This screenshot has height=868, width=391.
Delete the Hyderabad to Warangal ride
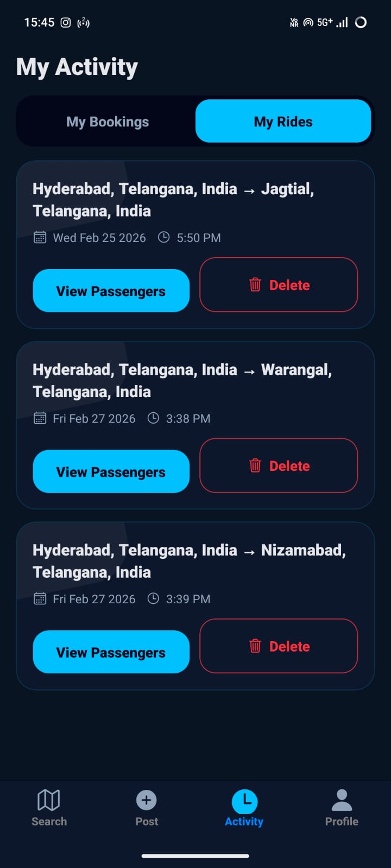pyautogui.click(x=279, y=465)
